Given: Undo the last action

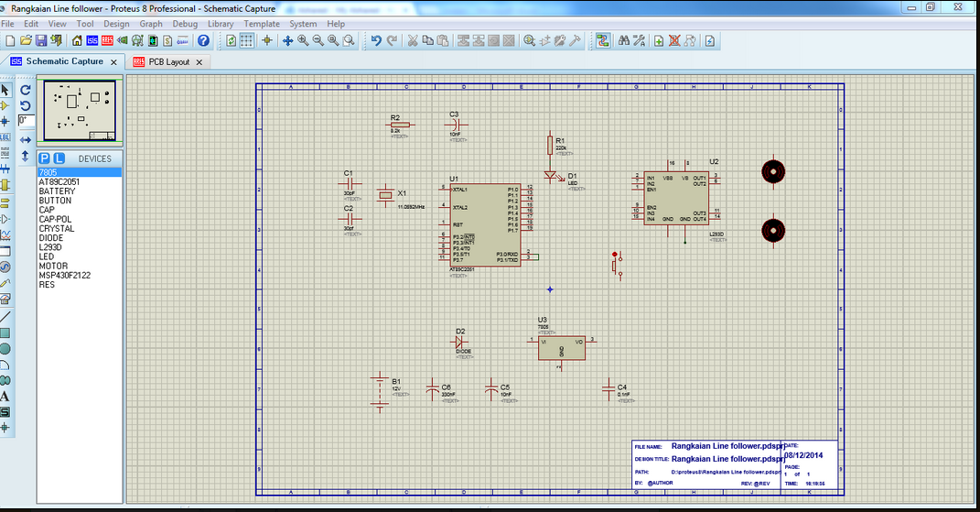Looking at the screenshot, I should pyautogui.click(x=376, y=40).
